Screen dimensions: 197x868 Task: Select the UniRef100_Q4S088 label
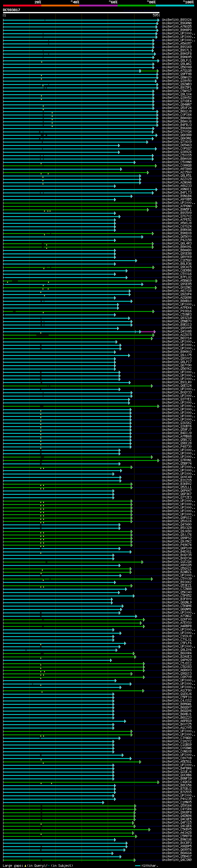pyautogui.click(x=177, y=332)
